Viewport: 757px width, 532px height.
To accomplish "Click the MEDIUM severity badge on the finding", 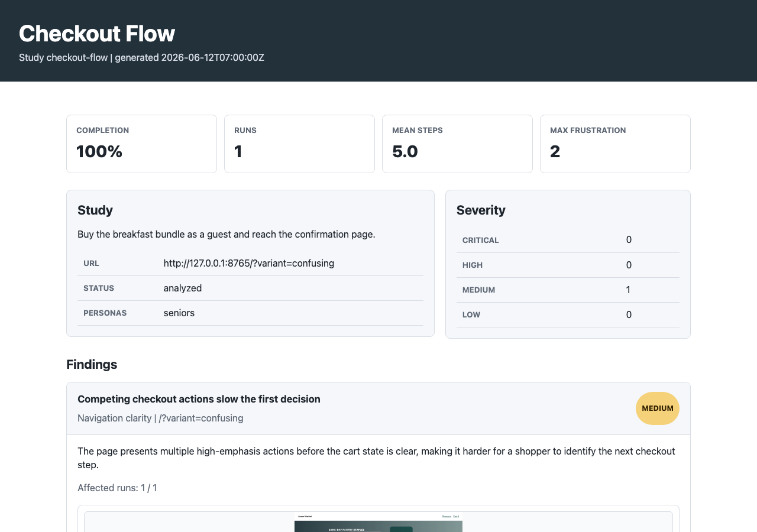I will [x=658, y=408].
